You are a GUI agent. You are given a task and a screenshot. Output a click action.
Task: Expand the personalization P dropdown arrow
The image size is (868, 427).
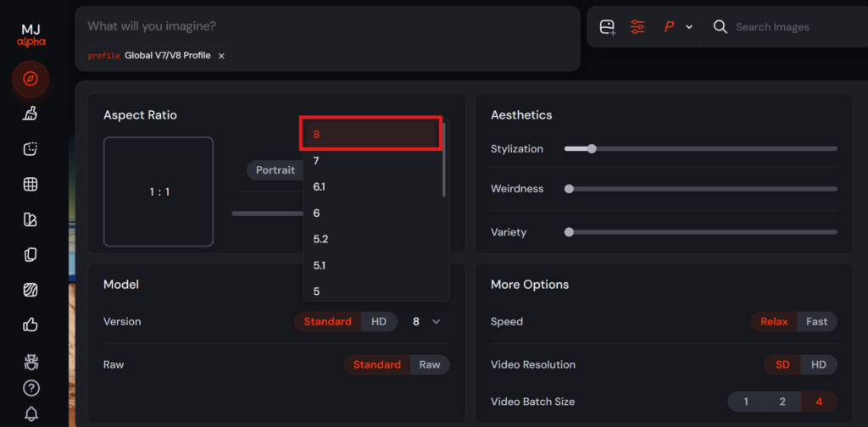[689, 27]
